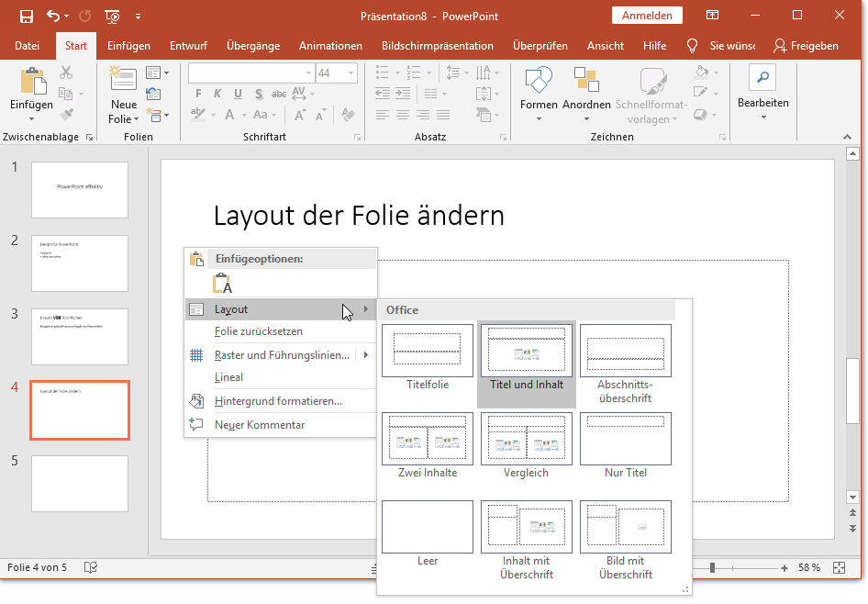This screenshot has height=604, width=868.
Task: Click the lightbulb Sie wünschen icon
Action: (x=692, y=46)
